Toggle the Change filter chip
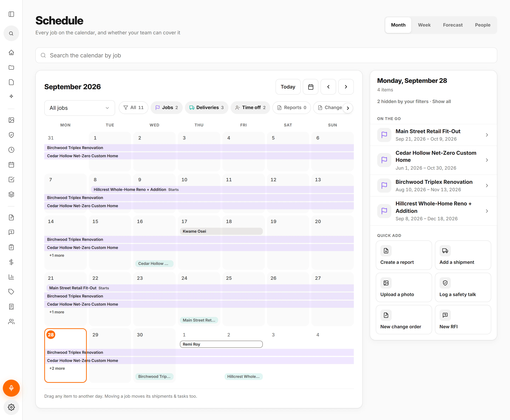Screen dimensions: 510x420 click(330, 108)
